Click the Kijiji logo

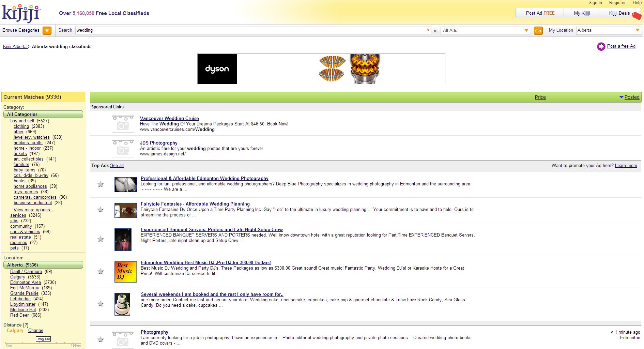[21, 13]
